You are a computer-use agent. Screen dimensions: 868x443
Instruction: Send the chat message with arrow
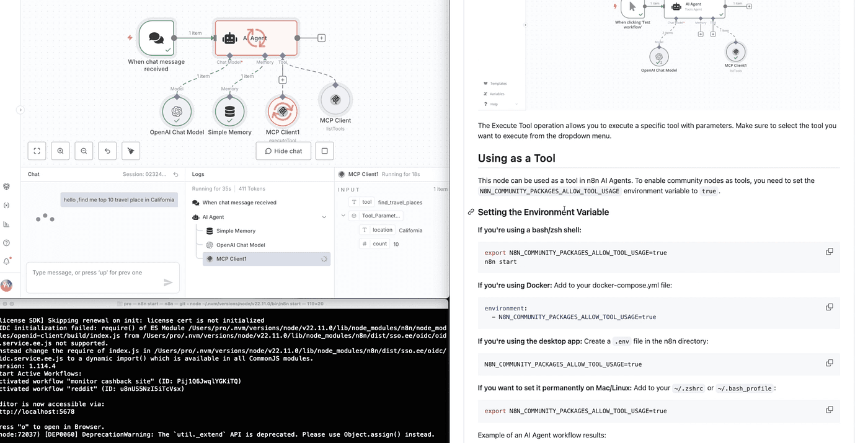pos(167,283)
